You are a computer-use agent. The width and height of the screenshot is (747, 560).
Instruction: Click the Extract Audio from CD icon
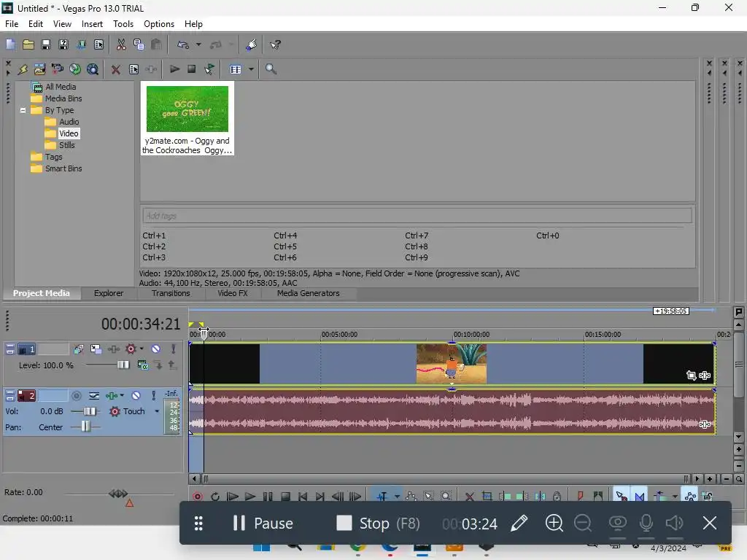(x=75, y=69)
